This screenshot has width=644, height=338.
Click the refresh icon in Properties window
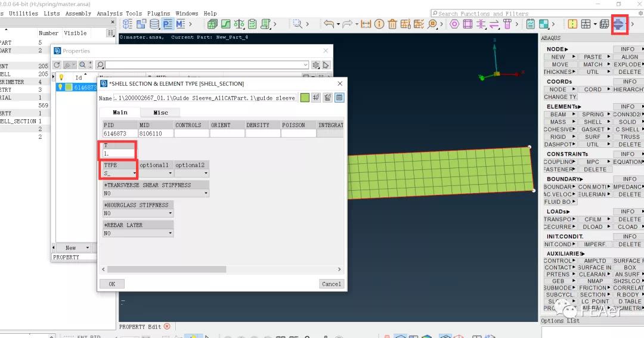coord(57,65)
